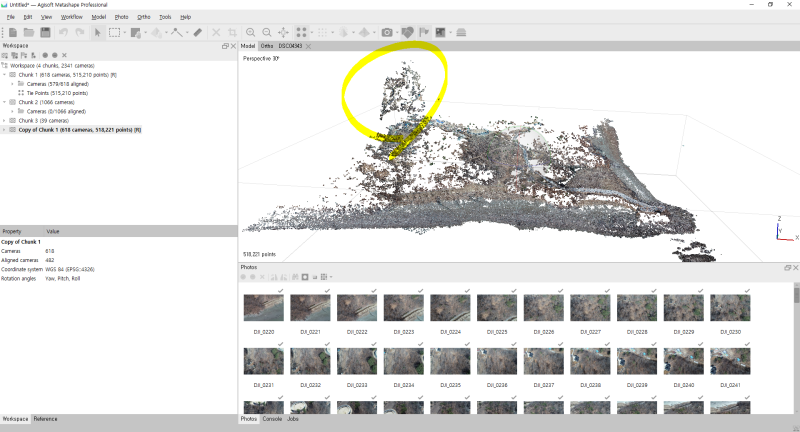Click the Open project folder icon

pos(29,32)
